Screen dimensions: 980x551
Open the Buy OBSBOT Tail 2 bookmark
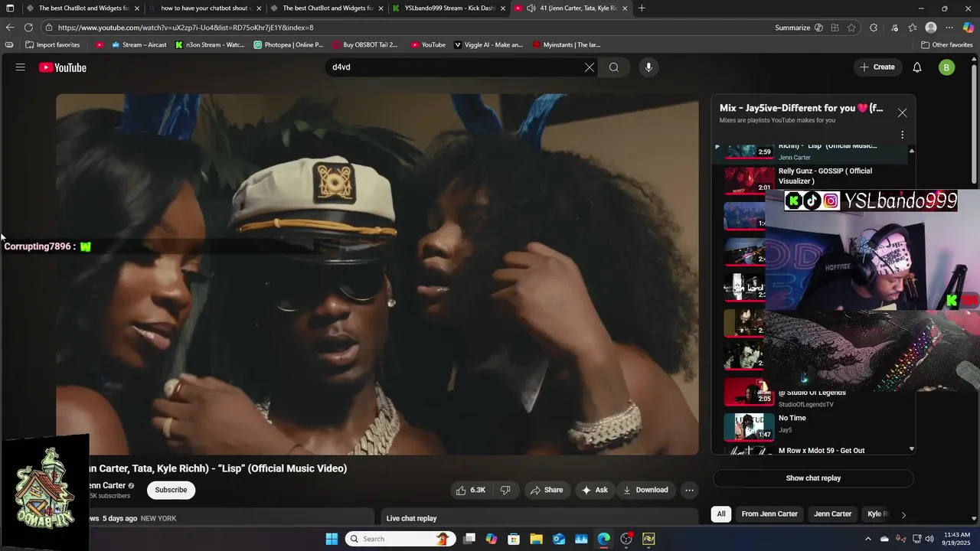(365, 44)
